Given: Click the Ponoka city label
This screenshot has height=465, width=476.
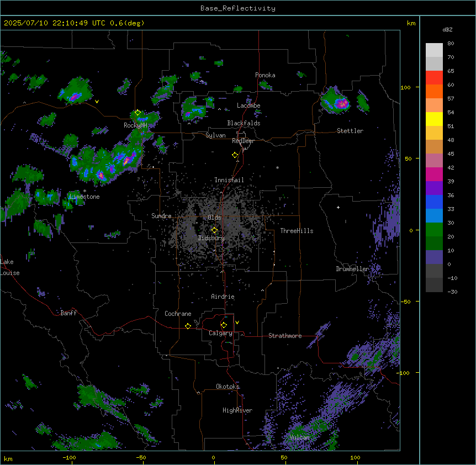Looking at the screenshot, I should click(x=265, y=75).
